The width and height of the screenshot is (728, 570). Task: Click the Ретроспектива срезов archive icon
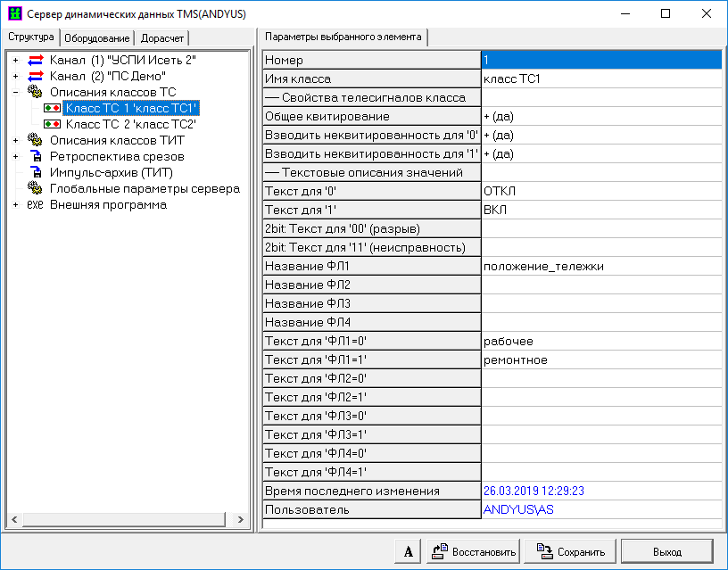coord(36,156)
